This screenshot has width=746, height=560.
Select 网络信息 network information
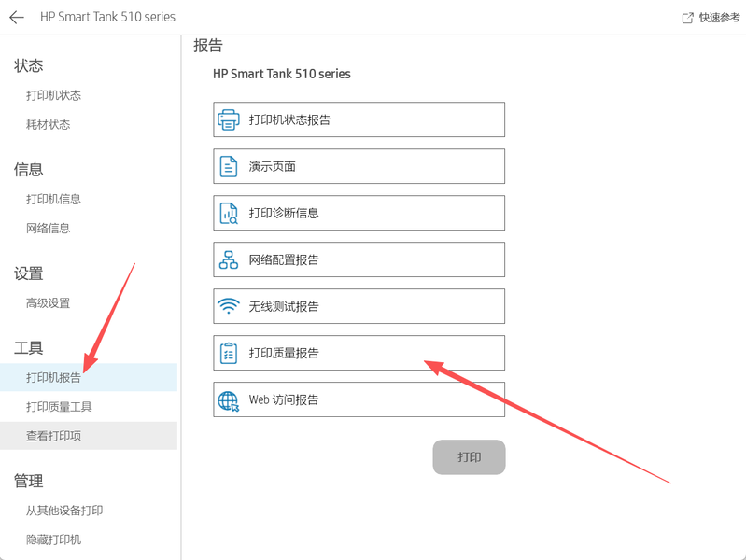[x=48, y=228]
